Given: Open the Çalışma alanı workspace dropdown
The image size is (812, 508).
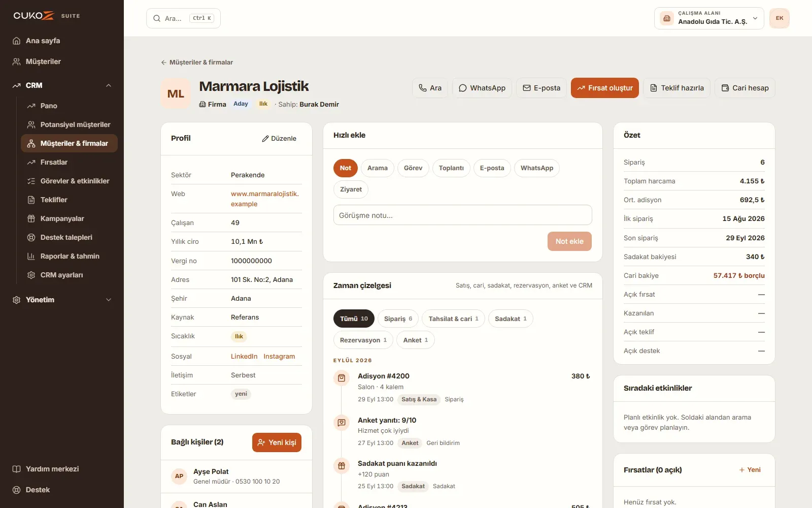Looking at the screenshot, I should [x=709, y=18].
